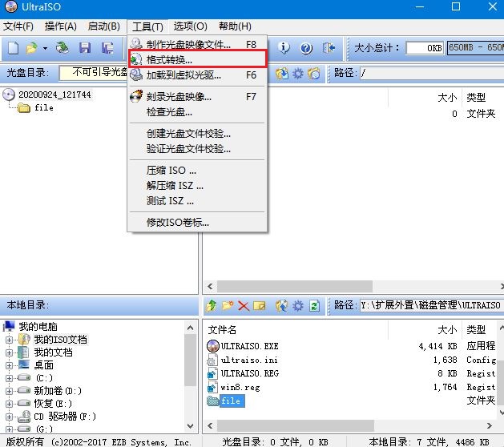Image resolution: width=504 pixels, height=447 pixels.
Task: Click the local tree scrollbar down arrow
Action: point(190,426)
